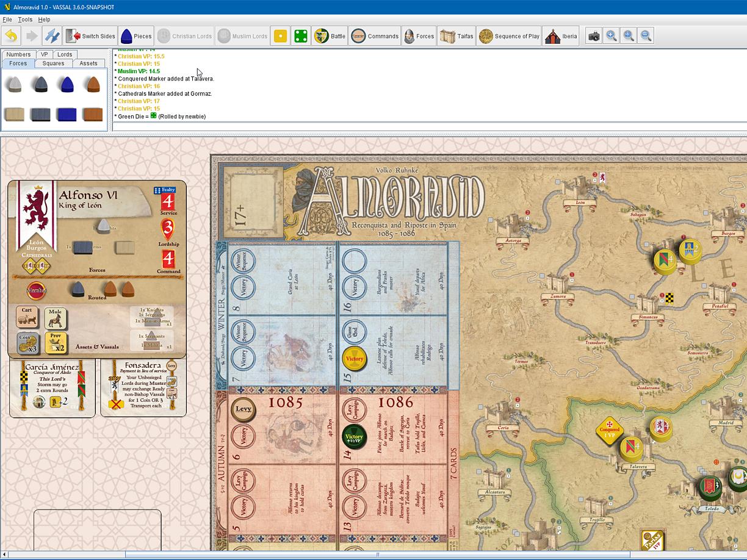Click the undo back arrow
This screenshot has height=560, width=747.
(x=11, y=35)
